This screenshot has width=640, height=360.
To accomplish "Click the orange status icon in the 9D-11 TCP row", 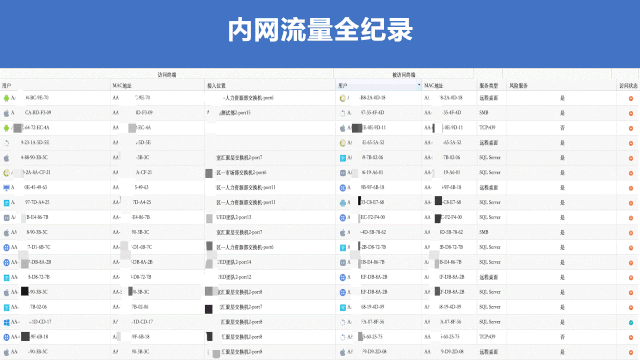I will coord(631,128).
